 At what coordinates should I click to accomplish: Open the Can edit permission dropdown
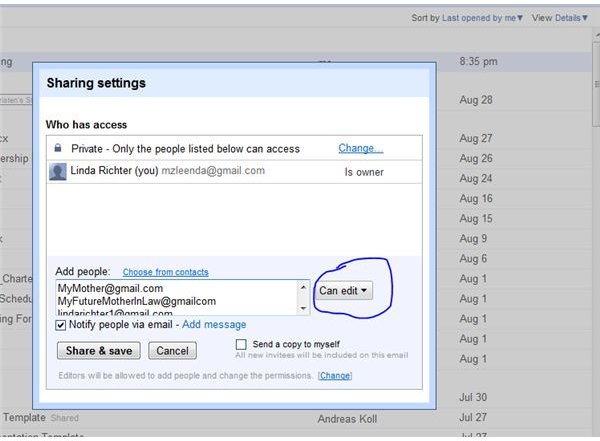pos(343,291)
